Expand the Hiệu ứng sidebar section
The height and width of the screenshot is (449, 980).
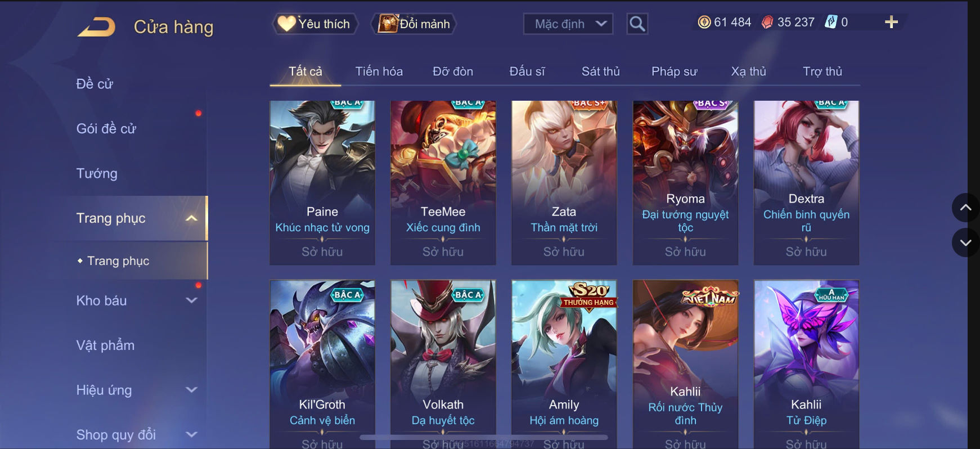[192, 389]
